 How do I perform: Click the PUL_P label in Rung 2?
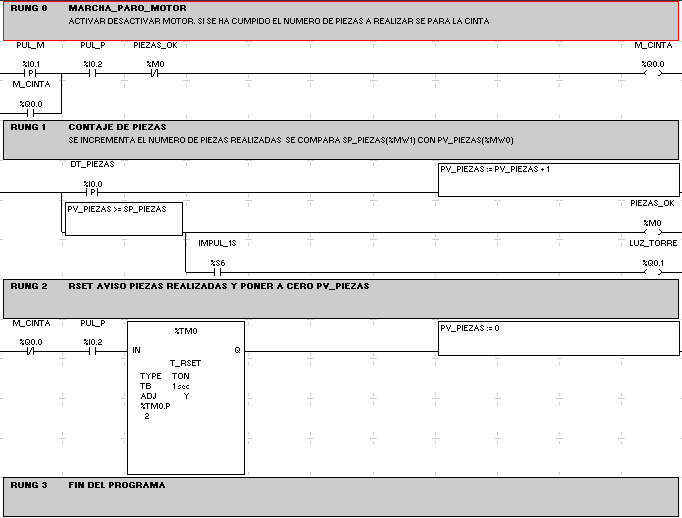coord(93,323)
